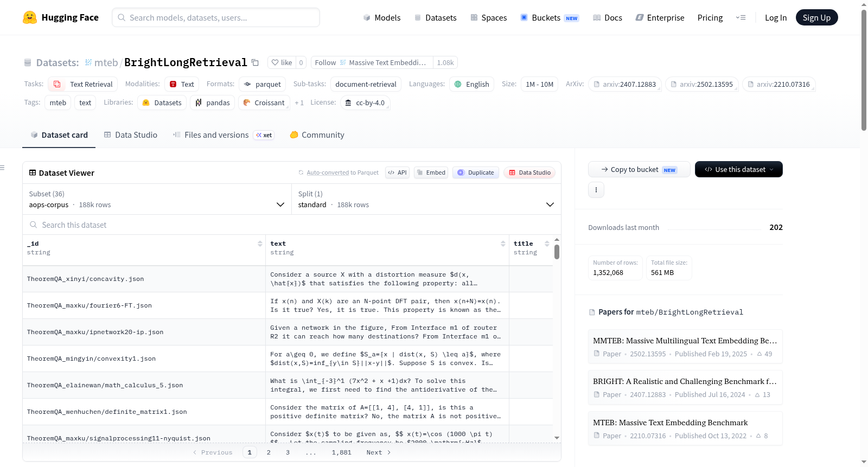
Task: Duplicate the dataset viewer
Action: (476, 172)
